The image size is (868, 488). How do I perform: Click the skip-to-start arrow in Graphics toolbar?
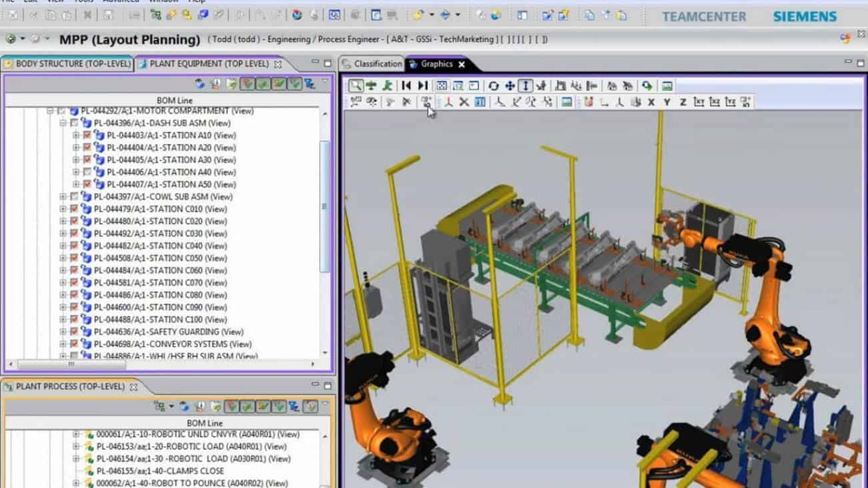point(406,85)
